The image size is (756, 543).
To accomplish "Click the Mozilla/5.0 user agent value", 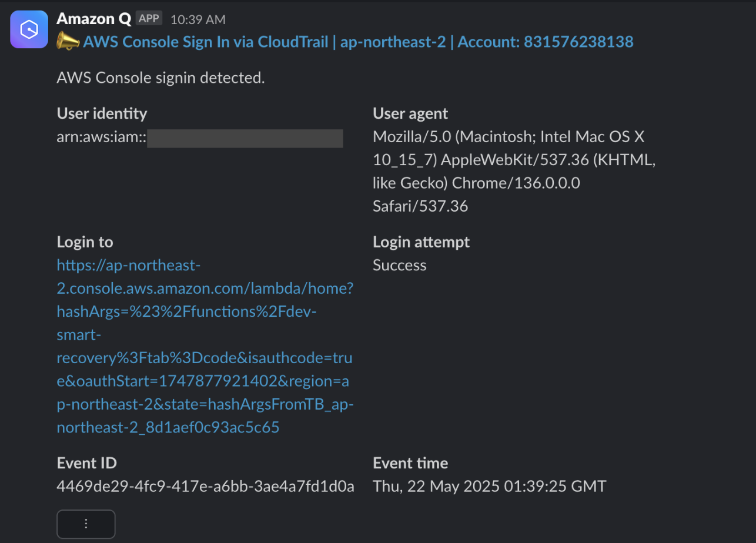I will (x=514, y=172).
